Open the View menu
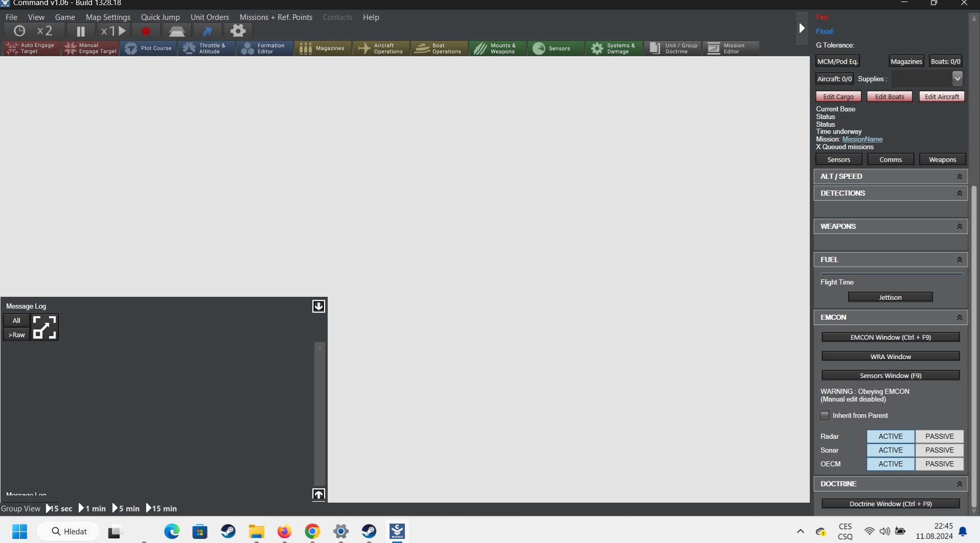The height and width of the screenshot is (543, 980). click(x=36, y=17)
